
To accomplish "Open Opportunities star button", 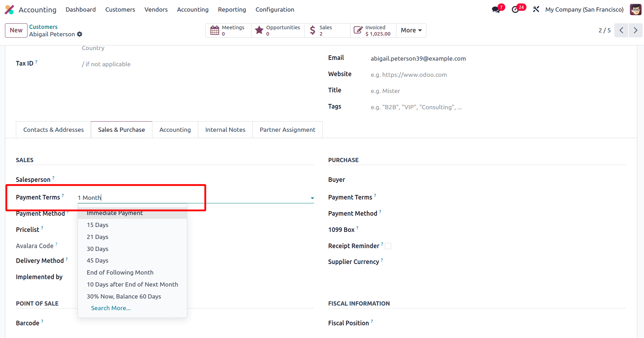I will coord(278,30).
